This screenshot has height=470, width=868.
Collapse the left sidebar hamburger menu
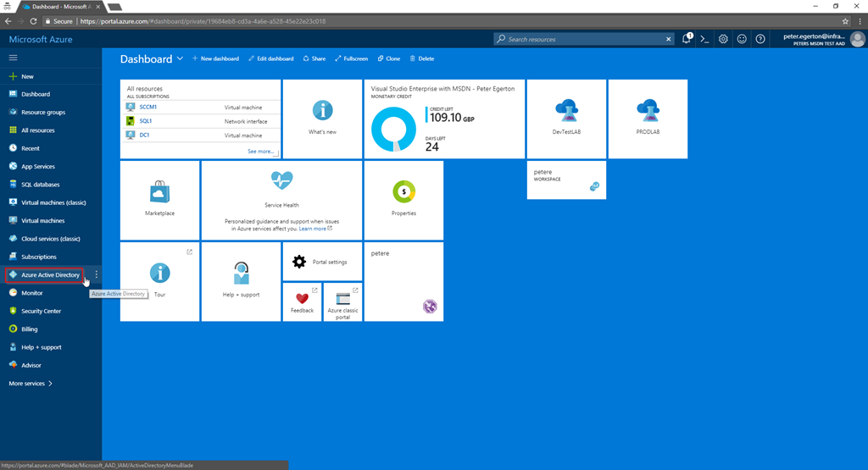(x=13, y=58)
